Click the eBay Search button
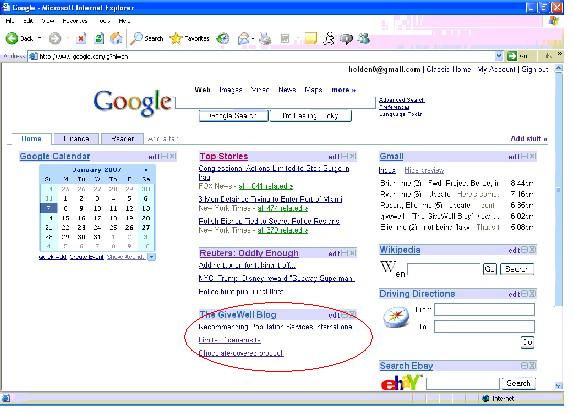 (518, 383)
